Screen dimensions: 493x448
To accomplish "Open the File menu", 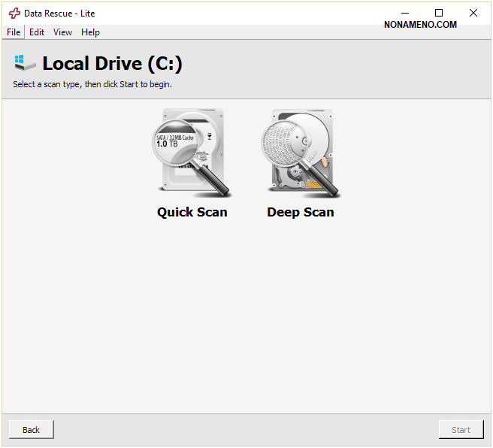I will [14, 32].
